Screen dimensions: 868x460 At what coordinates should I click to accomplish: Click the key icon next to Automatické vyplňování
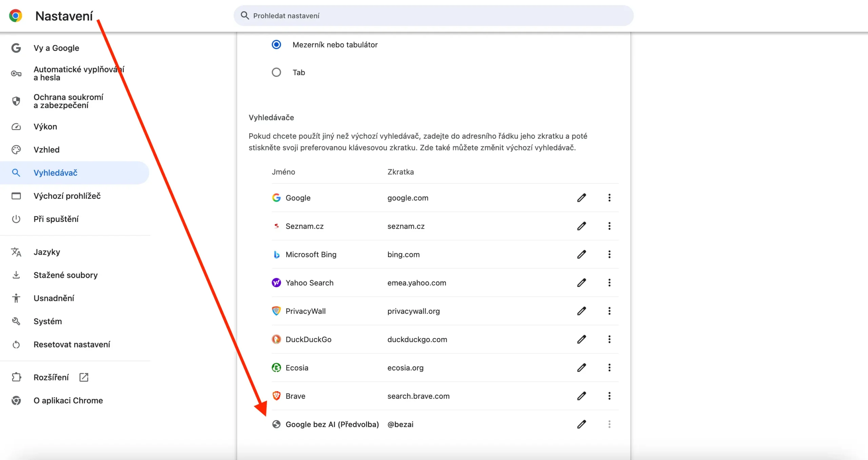(16, 73)
